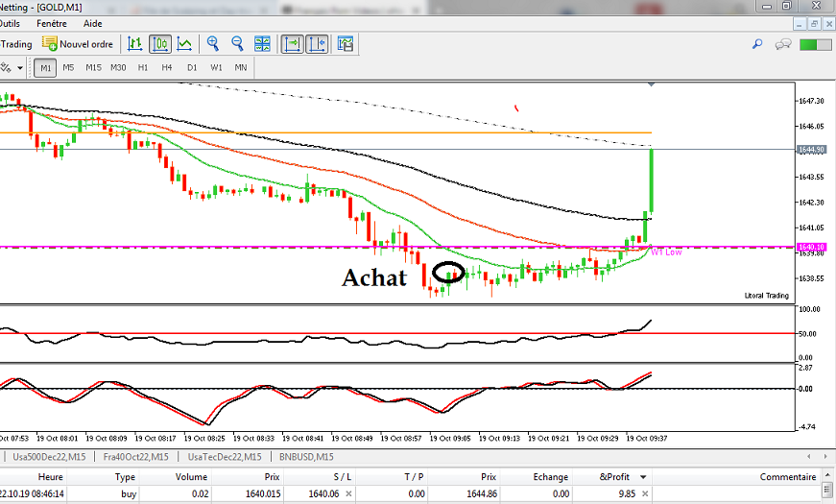Select the M5 timeframe
This screenshot has height=504, width=836.
(x=68, y=68)
